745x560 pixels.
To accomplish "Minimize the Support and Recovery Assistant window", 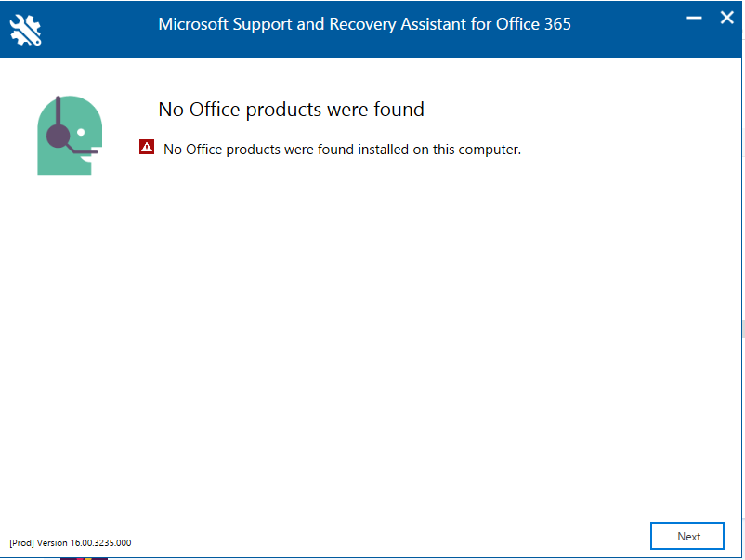I will (x=694, y=18).
